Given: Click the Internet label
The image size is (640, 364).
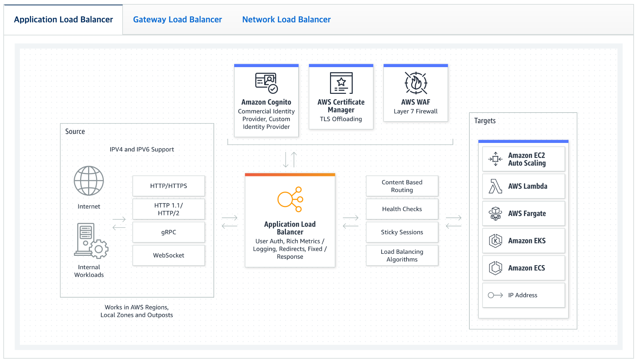Looking at the screenshot, I should 89,207.
